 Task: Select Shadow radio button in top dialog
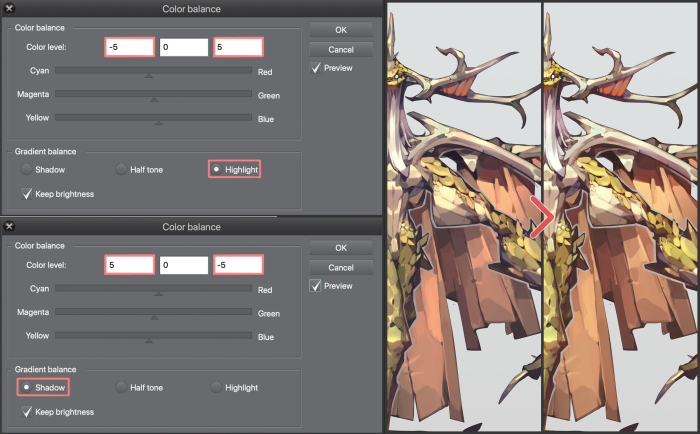[x=27, y=170]
